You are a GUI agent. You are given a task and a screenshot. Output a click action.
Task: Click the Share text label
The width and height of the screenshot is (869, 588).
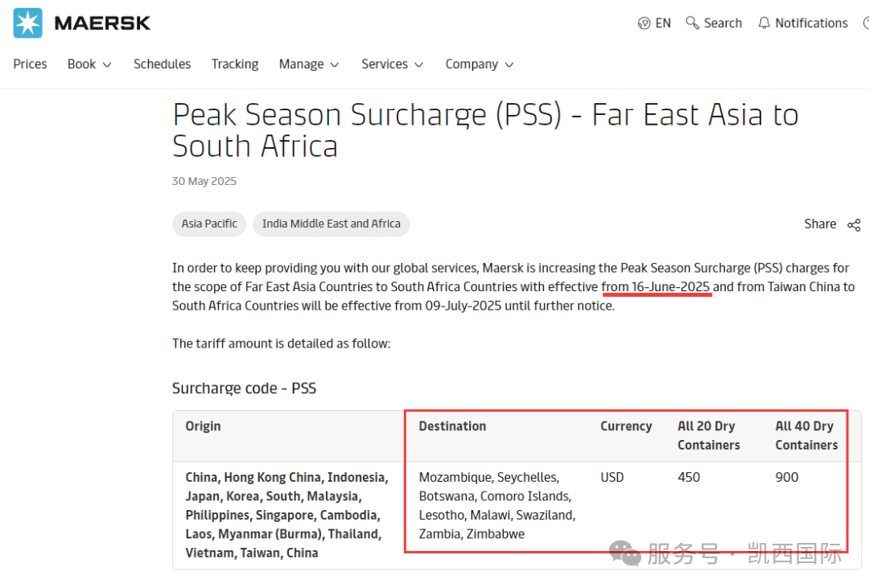820,224
